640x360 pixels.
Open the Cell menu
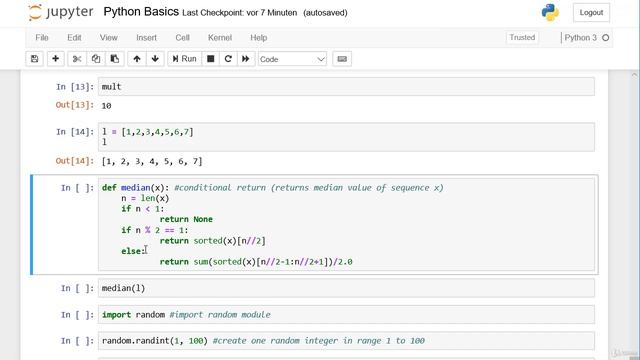[x=182, y=38]
